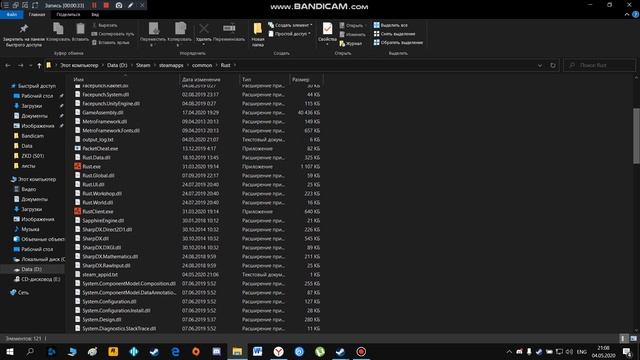Click Вставить ярлык in the ribbon

tap(111, 42)
